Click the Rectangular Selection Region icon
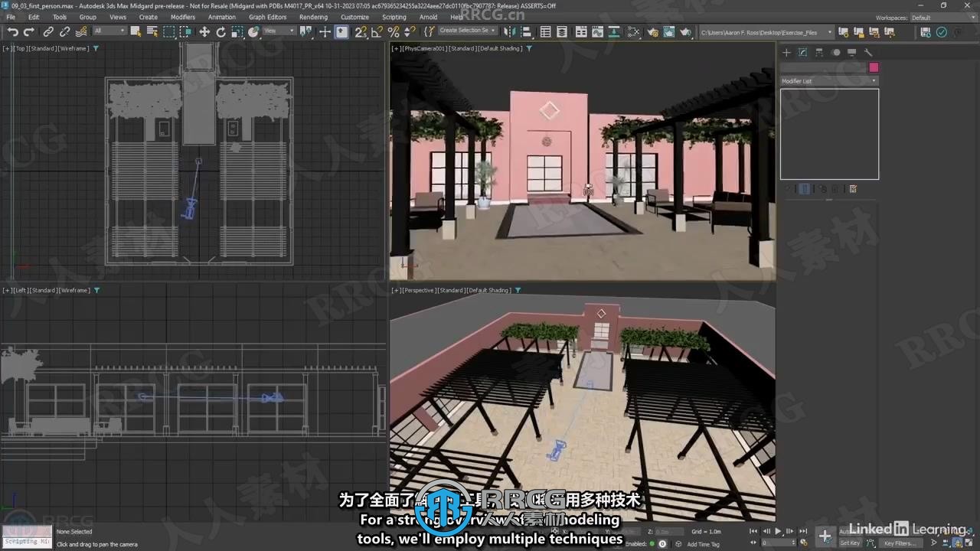The height and width of the screenshot is (551, 980). coord(169,31)
